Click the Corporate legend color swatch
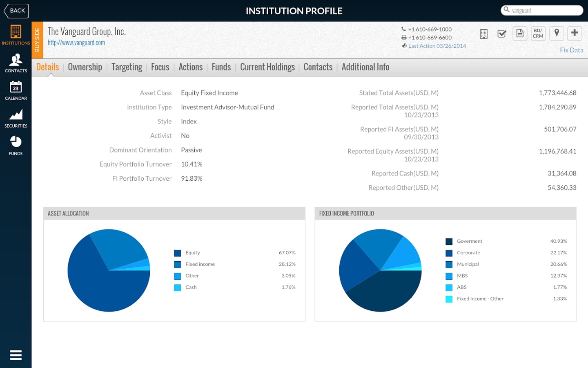 [449, 253]
